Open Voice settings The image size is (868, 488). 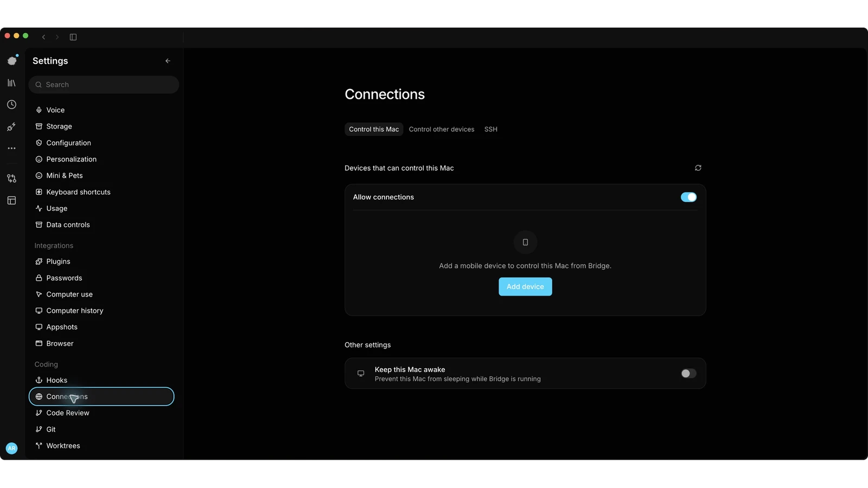click(101, 110)
